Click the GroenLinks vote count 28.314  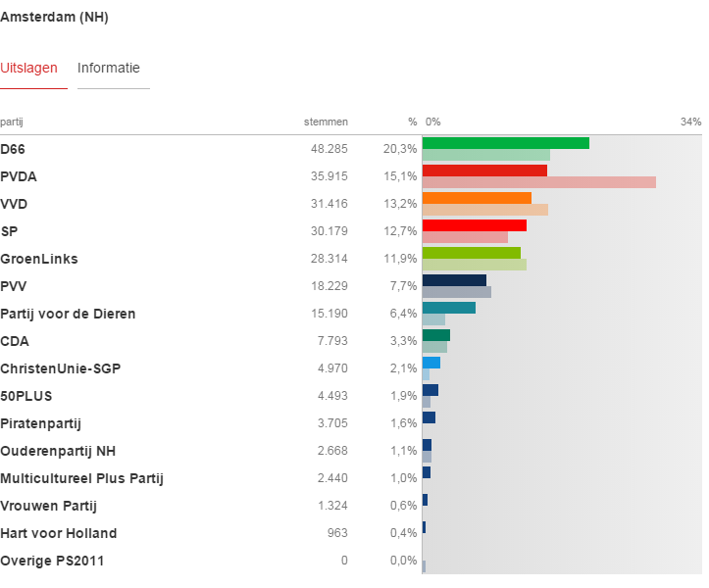[329, 259]
